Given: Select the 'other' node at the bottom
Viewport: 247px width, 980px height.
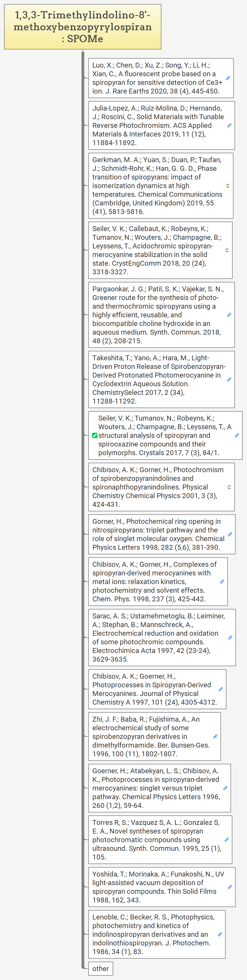Looking at the screenshot, I should coord(101,969).
